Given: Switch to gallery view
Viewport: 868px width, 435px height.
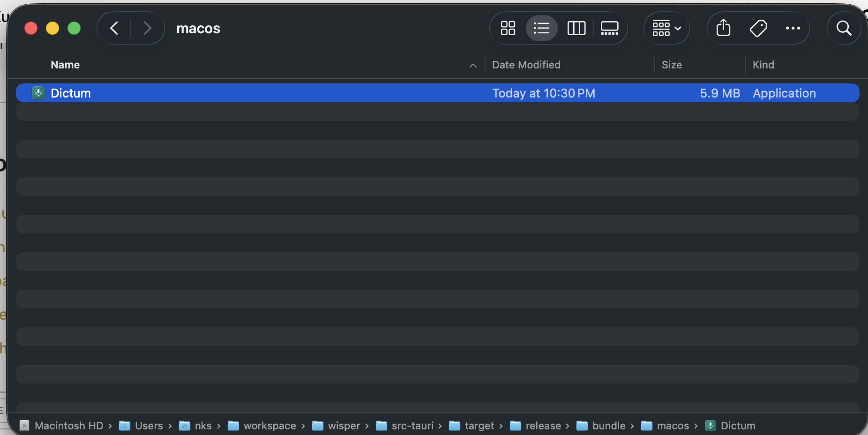Looking at the screenshot, I should pos(609,28).
